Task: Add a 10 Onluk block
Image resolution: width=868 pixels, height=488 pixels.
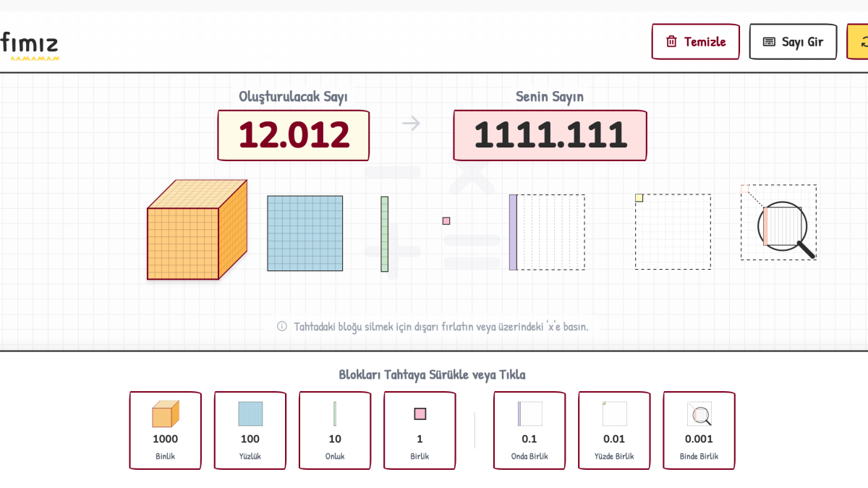Action: point(335,430)
